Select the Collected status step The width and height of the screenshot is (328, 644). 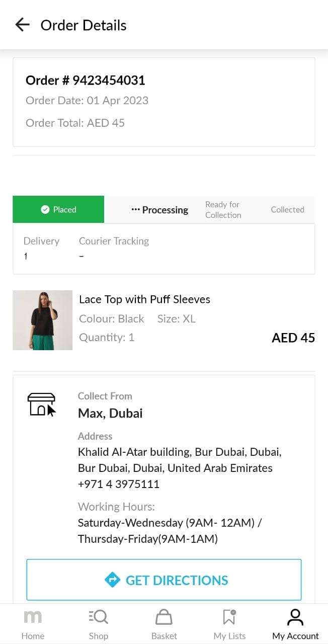(287, 210)
